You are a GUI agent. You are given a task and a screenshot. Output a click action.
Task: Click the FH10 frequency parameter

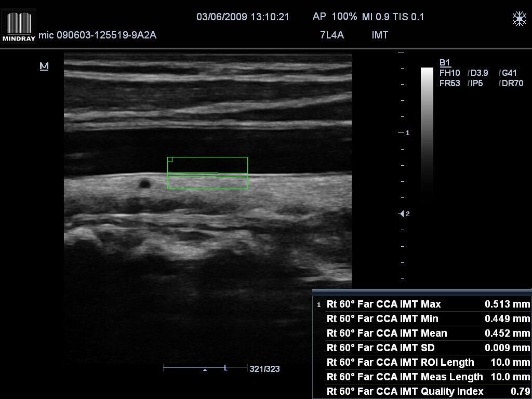(x=450, y=73)
